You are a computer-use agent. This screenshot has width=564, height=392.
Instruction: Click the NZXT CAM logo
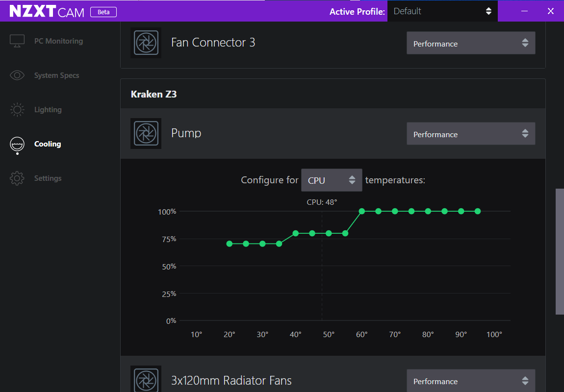point(47,11)
